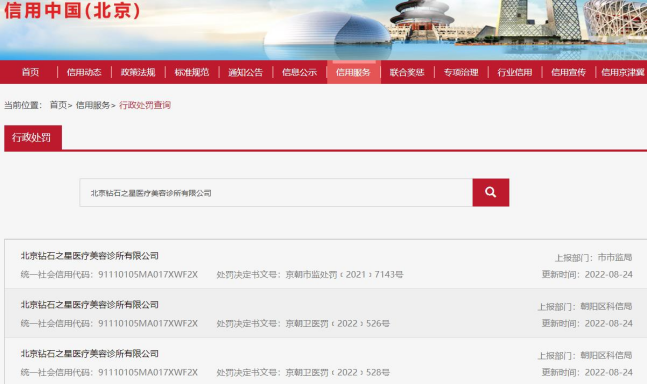Select 标准规范 in the navigation bar

click(192, 72)
